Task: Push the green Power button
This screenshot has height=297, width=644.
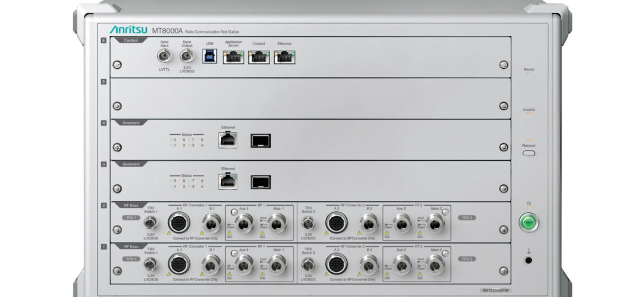Action: pyautogui.click(x=529, y=222)
